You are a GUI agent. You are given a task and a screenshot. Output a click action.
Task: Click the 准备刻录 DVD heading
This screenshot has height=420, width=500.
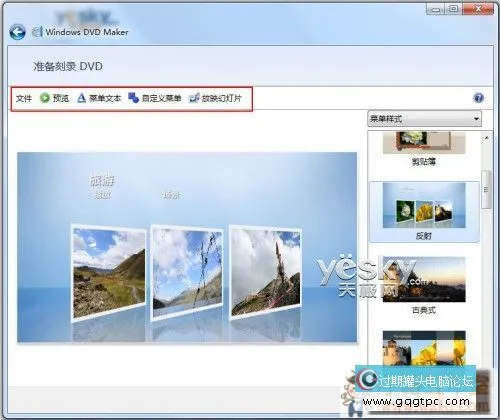tap(68, 66)
